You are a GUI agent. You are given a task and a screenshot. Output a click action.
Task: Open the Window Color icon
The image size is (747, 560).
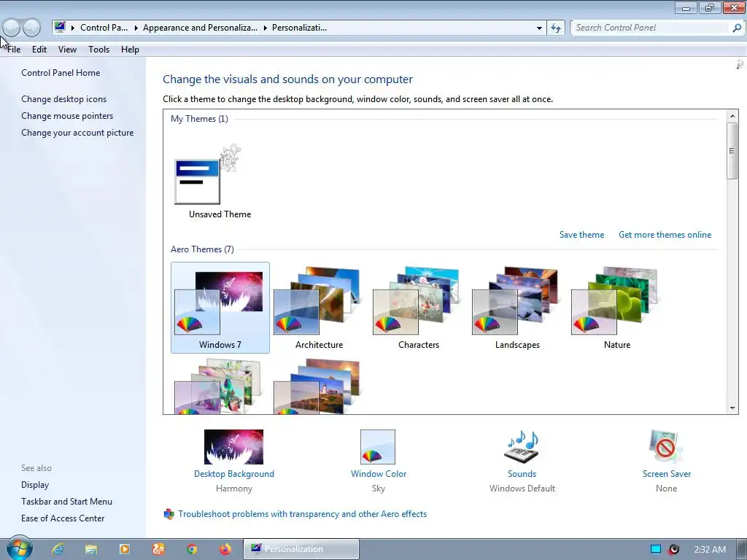point(378,447)
